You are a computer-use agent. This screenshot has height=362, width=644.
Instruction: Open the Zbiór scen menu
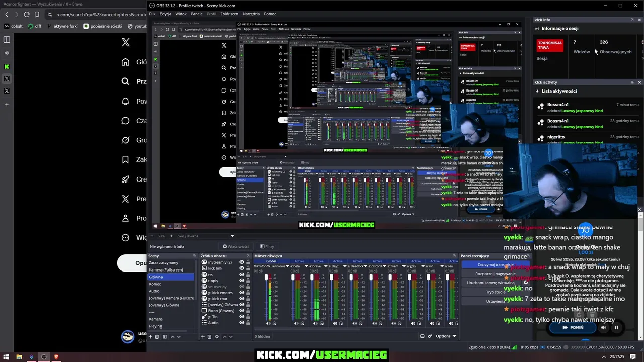pyautogui.click(x=229, y=14)
